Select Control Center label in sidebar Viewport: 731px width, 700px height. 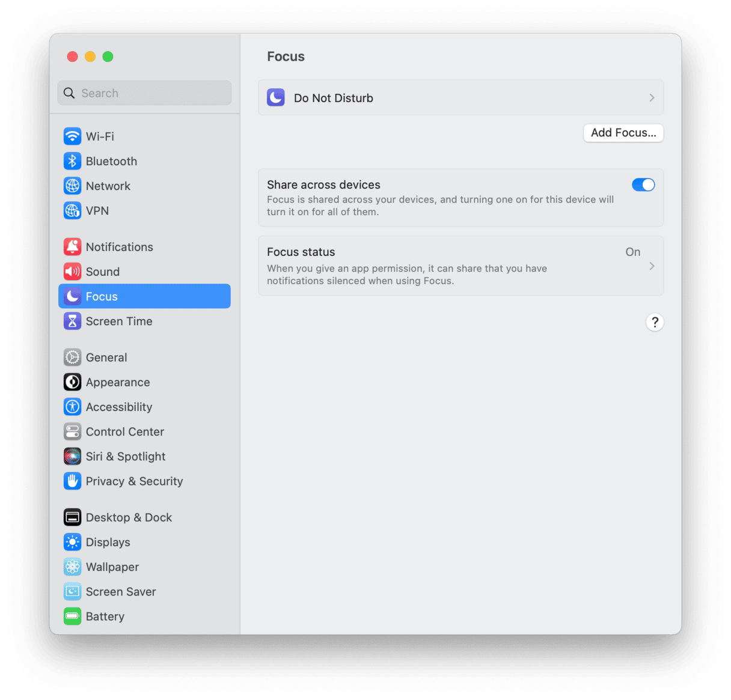pos(125,431)
